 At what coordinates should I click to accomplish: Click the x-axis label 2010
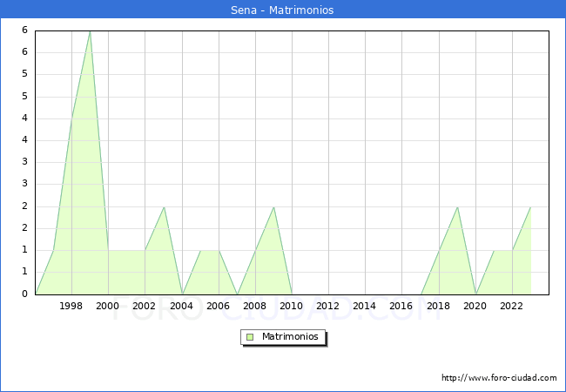pyautogui.click(x=292, y=306)
